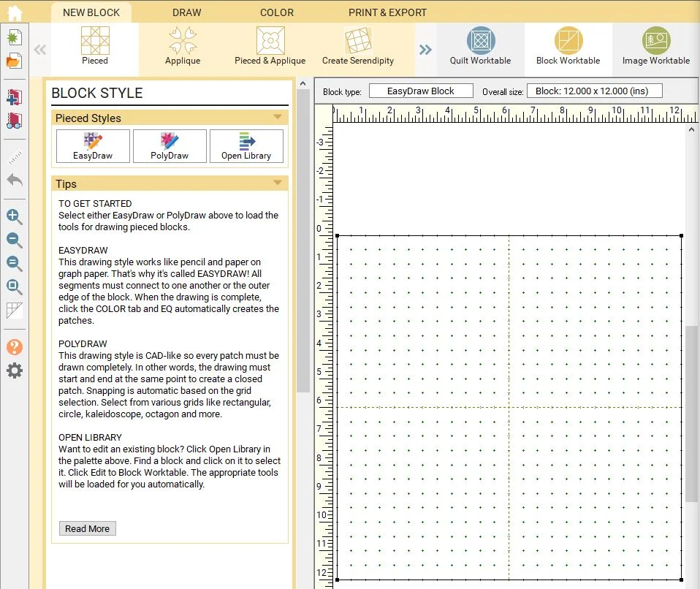Open project folder icon in sidebar
Viewport: 700px width, 589px height.
tap(14, 61)
